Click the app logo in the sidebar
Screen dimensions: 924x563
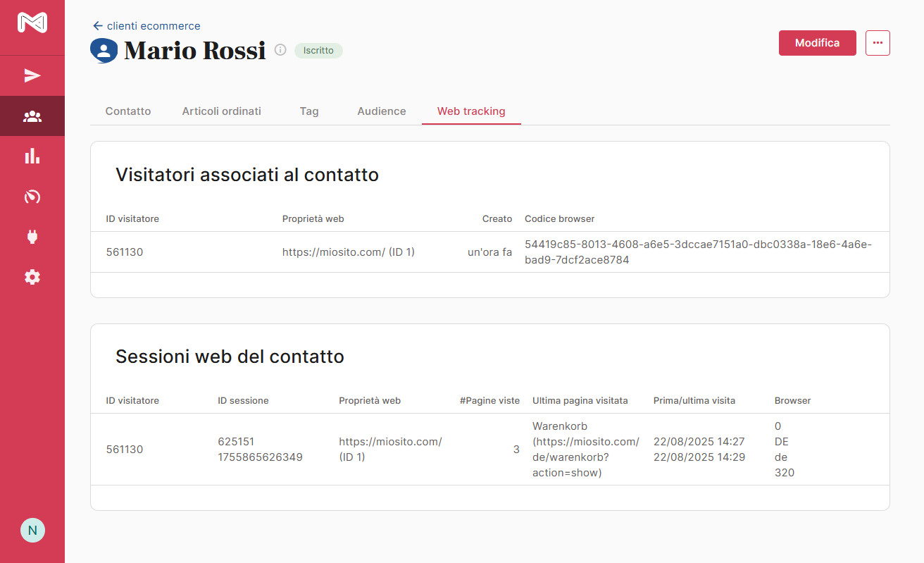pyautogui.click(x=32, y=23)
